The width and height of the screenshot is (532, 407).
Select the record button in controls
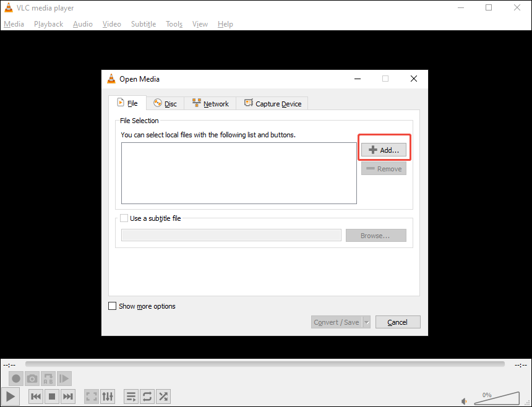[15, 378]
